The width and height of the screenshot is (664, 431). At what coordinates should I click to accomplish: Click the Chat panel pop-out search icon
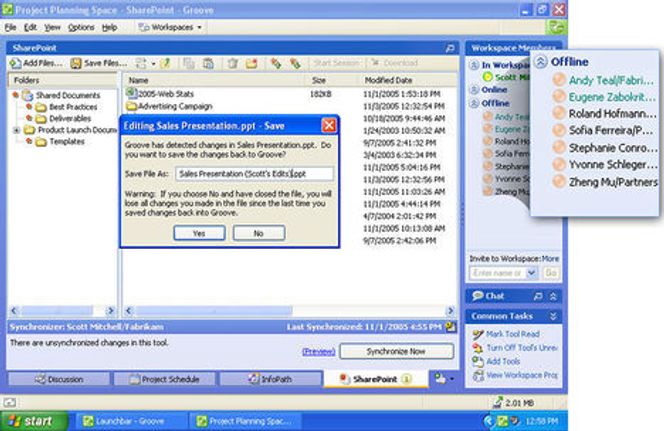(538, 296)
